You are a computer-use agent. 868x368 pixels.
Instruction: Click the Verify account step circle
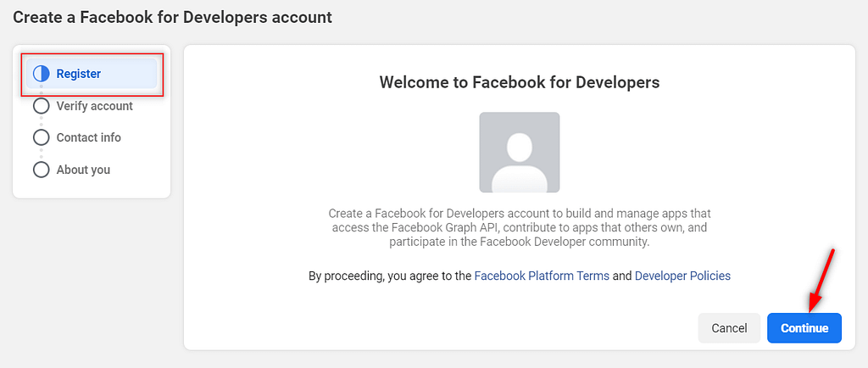(x=42, y=106)
